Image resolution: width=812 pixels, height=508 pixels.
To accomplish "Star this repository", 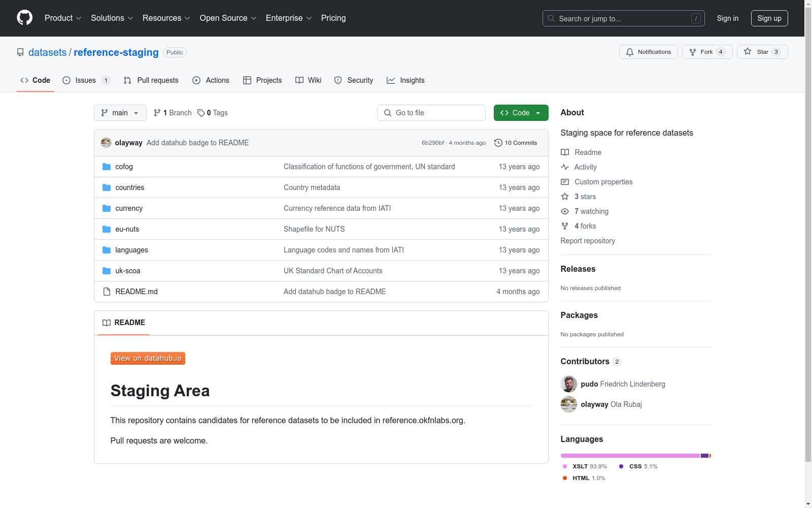I will 762,52.
